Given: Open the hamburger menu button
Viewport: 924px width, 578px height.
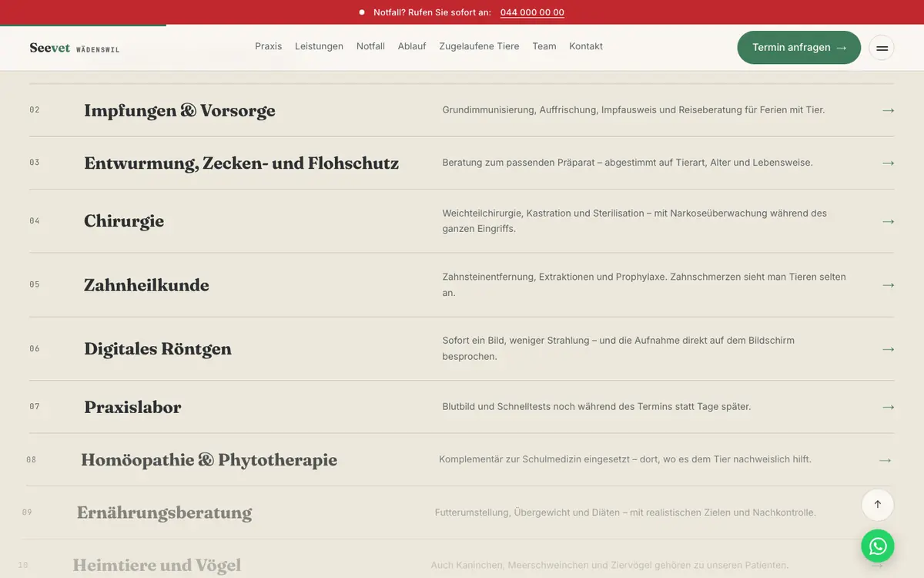Looking at the screenshot, I should click(x=882, y=48).
